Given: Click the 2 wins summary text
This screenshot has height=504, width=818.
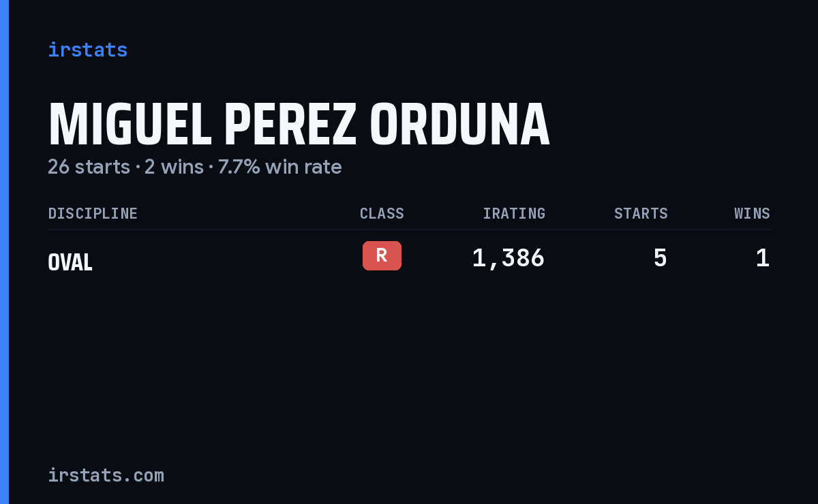Looking at the screenshot, I should pyautogui.click(x=174, y=167).
